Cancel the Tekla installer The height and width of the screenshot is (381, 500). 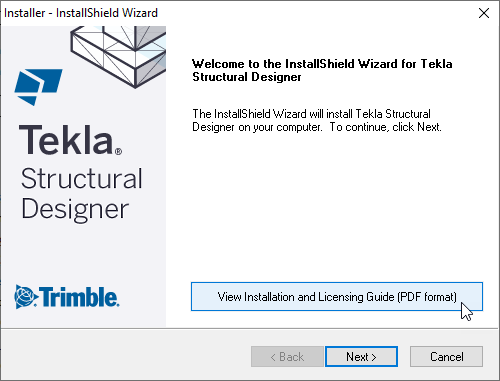[x=446, y=357]
